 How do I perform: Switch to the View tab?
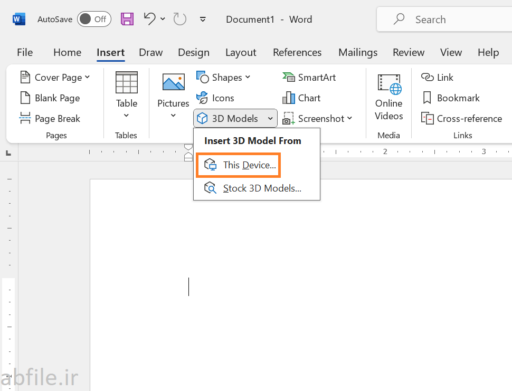click(x=451, y=52)
